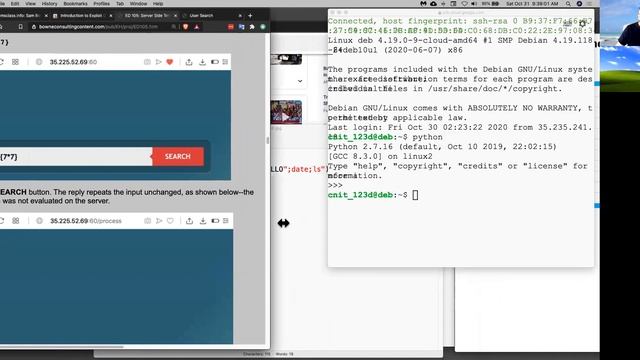This screenshot has height=360, width=640.
Task: Click the zoom magnifier icon in address bar
Action: coord(174,27)
